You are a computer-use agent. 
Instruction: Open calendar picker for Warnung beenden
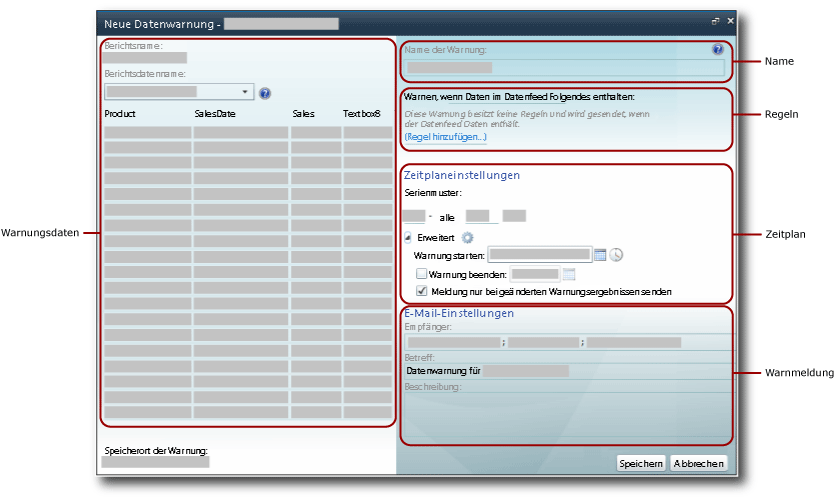click(569, 273)
